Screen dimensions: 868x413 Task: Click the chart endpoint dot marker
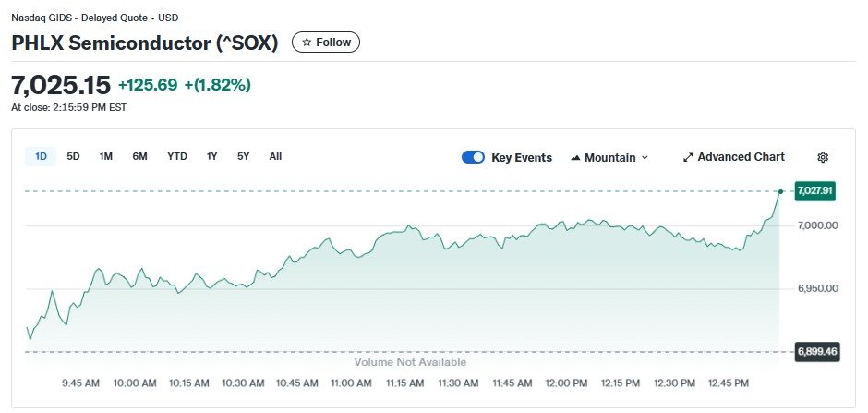point(780,191)
